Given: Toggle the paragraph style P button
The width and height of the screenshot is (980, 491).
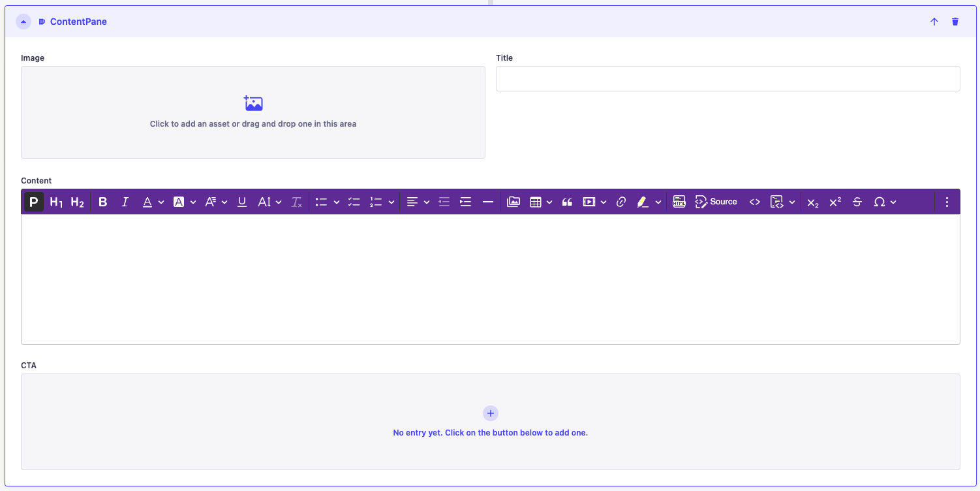Looking at the screenshot, I should [x=34, y=202].
